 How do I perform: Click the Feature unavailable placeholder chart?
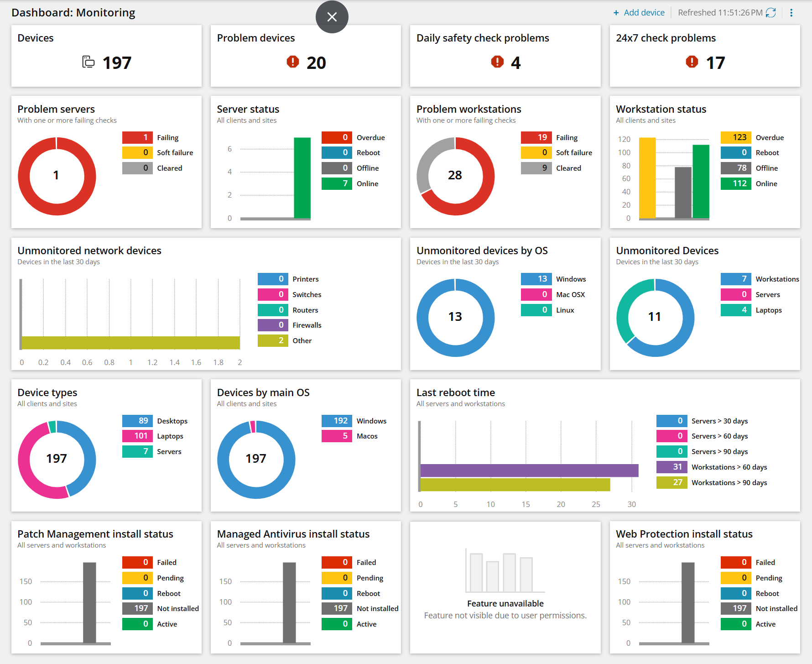click(x=505, y=570)
